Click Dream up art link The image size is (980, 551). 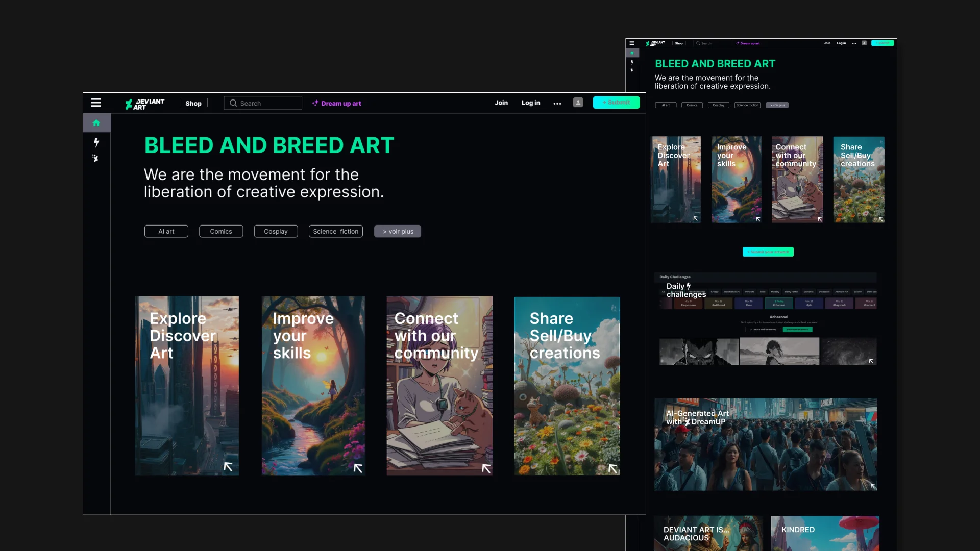[x=337, y=103]
